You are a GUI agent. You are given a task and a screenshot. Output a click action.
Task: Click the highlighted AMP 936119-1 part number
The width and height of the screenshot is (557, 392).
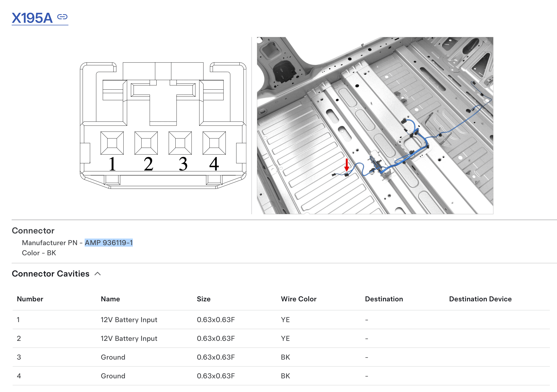click(x=109, y=243)
